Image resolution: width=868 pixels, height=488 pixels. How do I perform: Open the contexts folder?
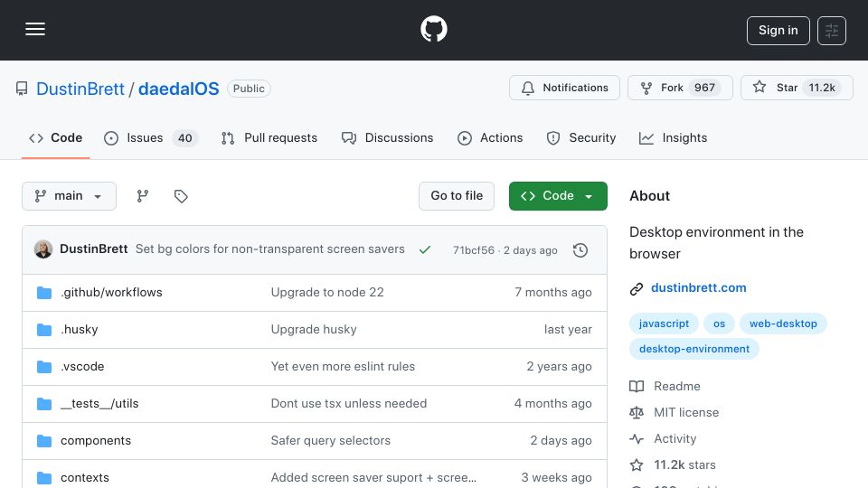point(85,477)
